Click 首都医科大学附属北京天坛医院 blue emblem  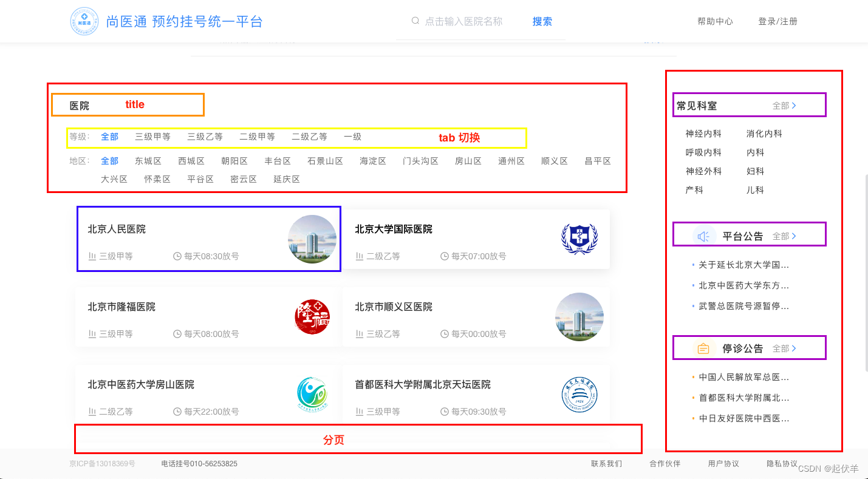579,395
